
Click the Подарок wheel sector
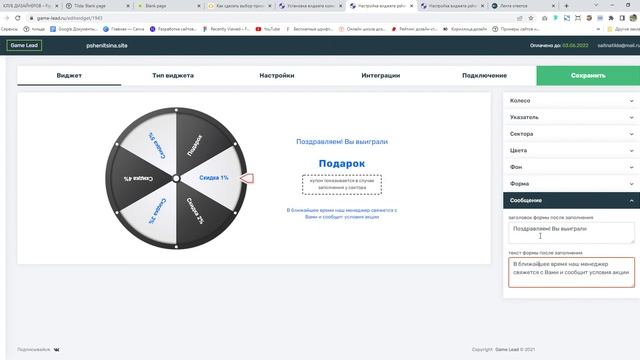tap(195, 145)
